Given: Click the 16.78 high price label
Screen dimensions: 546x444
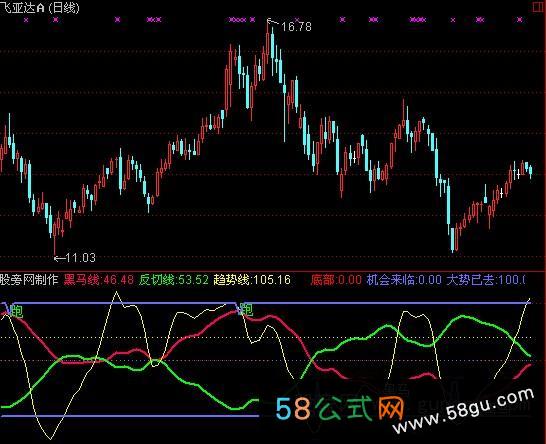Looking at the screenshot, I should (x=296, y=26).
